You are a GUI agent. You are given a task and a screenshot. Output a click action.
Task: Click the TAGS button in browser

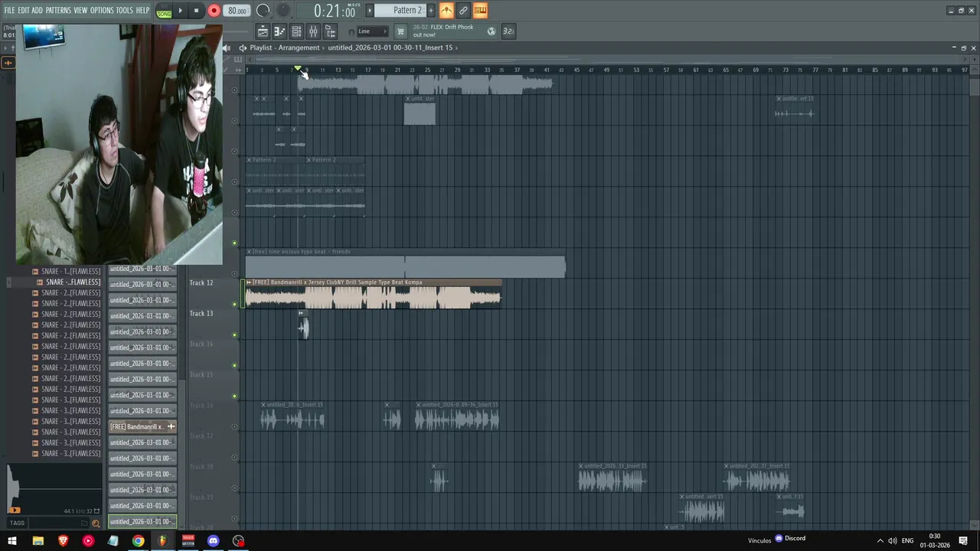coord(17,523)
